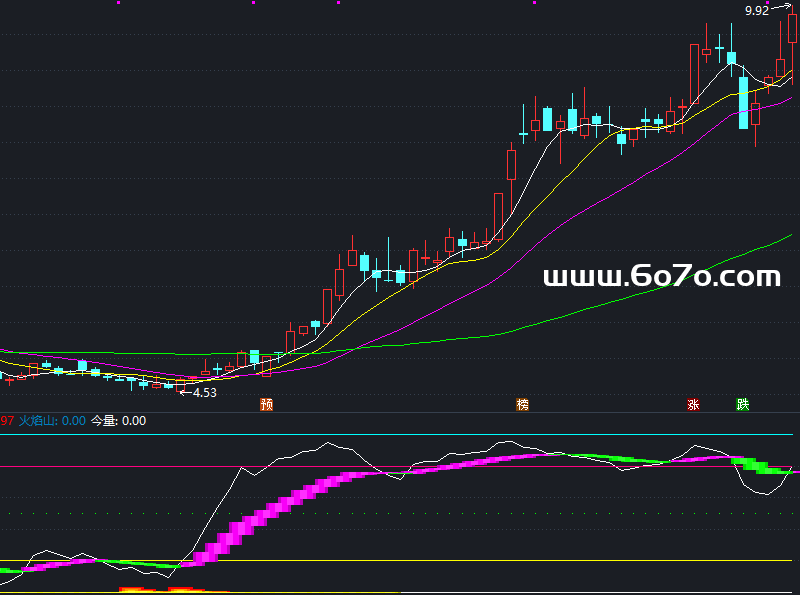Screen dimensions: 800x595
Task: Select the large cyan candlestick above 跌 marker
Action: [x=743, y=102]
